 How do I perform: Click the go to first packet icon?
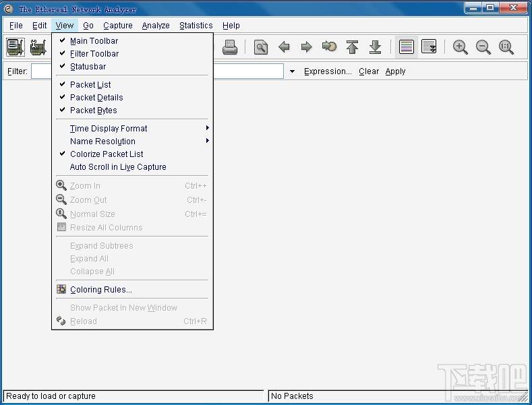[x=352, y=46]
